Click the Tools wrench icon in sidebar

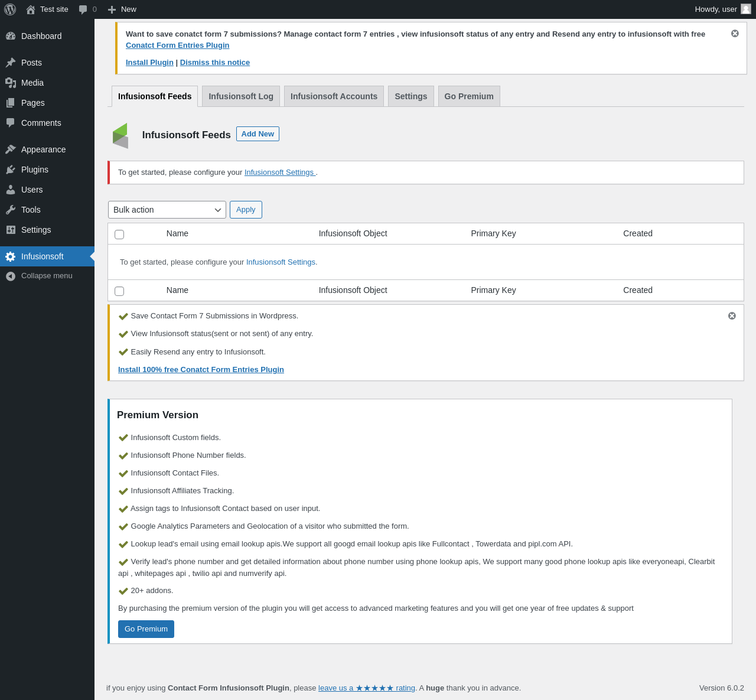11,210
